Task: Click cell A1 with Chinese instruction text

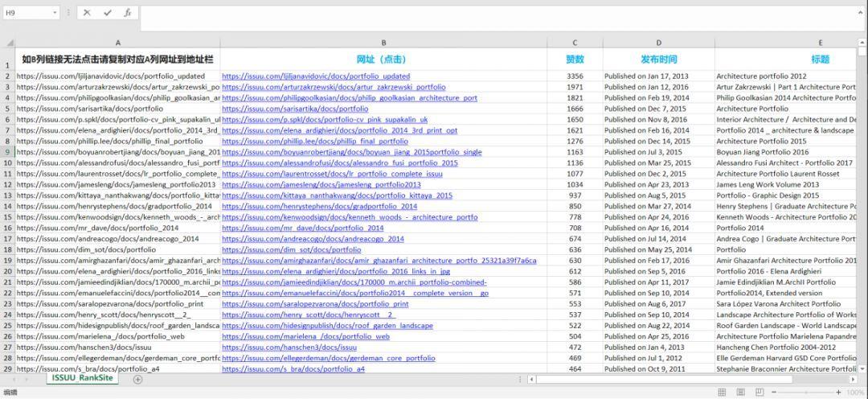Action: [117, 60]
